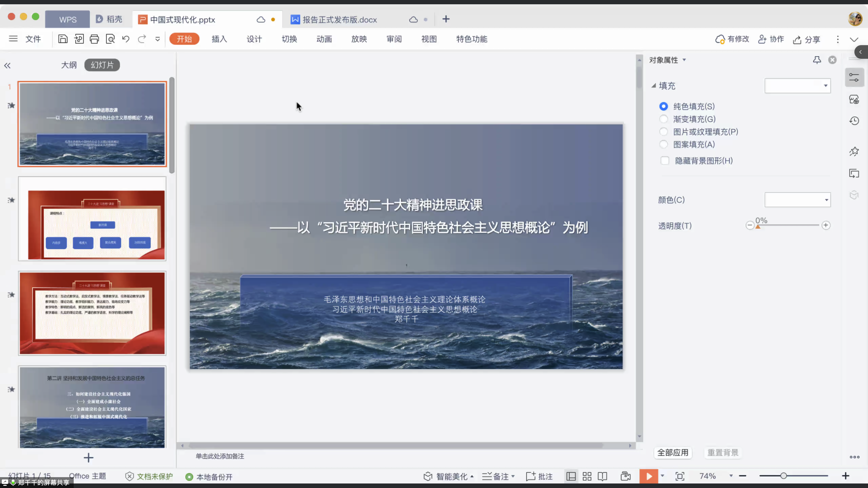868x488 pixels.
Task: Switch to slide sorter grid view icon
Action: [x=587, y=476]
